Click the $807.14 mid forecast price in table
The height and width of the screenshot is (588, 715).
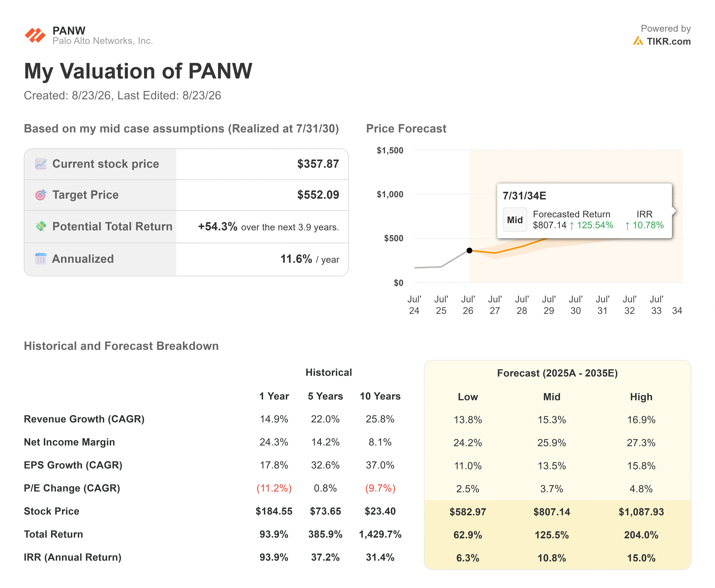(x=552, y=512)
